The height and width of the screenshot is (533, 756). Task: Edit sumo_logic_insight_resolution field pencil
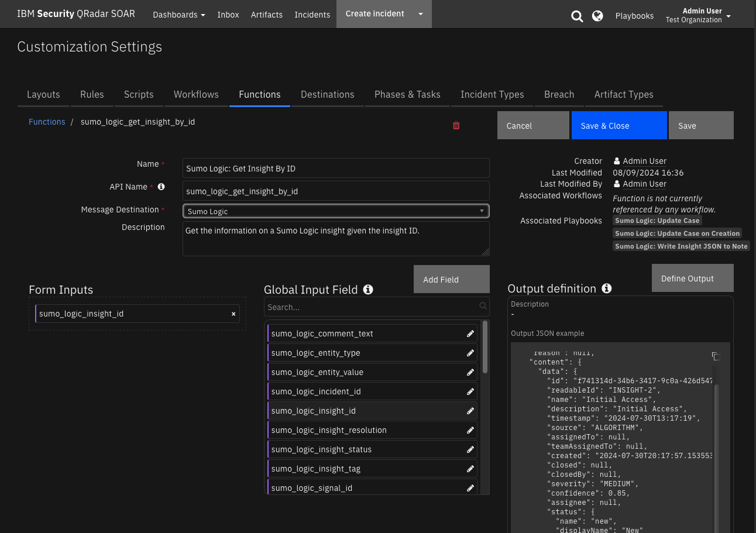pos(470,430)
